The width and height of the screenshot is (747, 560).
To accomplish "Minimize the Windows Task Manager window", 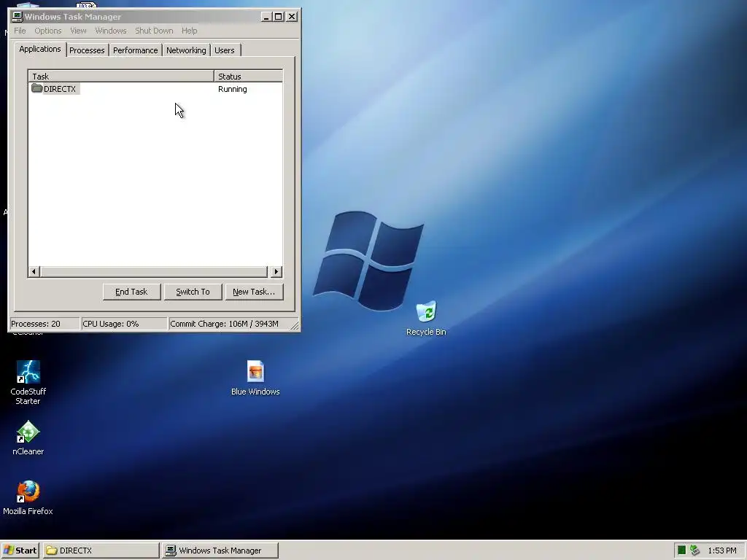I will [266, 17].
